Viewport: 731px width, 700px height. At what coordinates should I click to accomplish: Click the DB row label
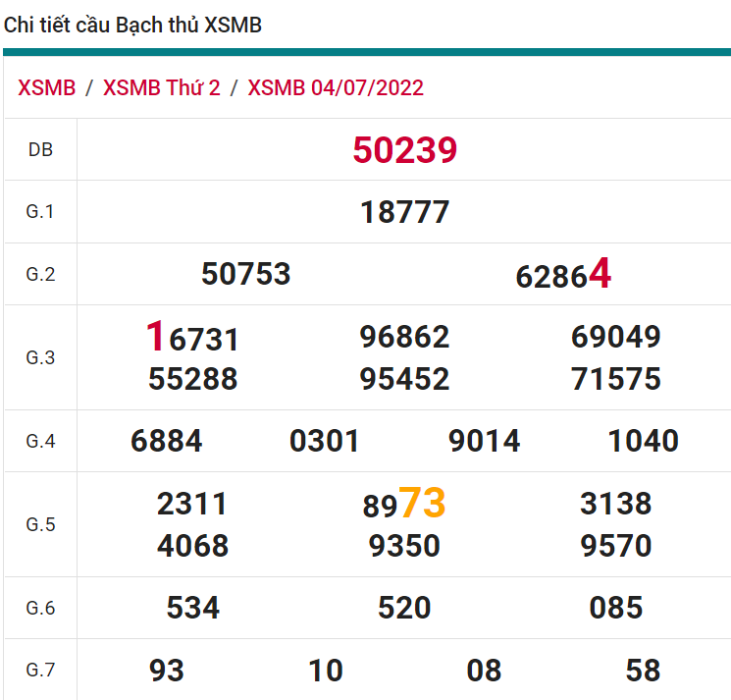click(40, 150)
